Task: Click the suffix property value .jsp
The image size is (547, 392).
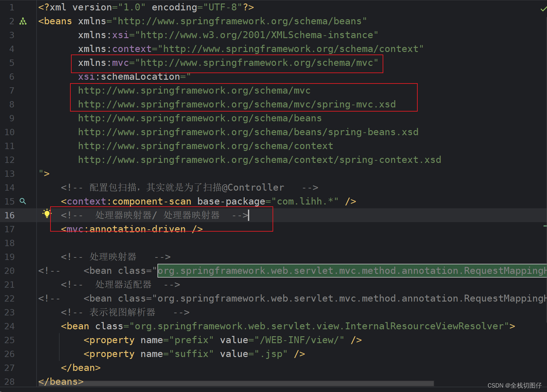Action: [x=270, y=354]
